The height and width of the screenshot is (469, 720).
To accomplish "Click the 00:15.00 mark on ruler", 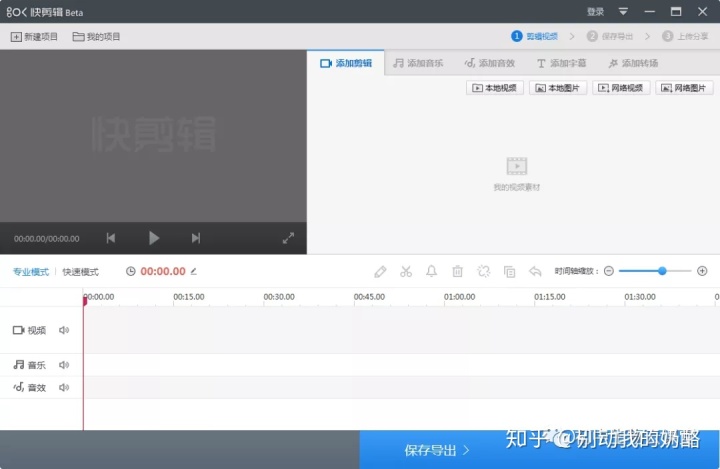I will click(189, 297).
